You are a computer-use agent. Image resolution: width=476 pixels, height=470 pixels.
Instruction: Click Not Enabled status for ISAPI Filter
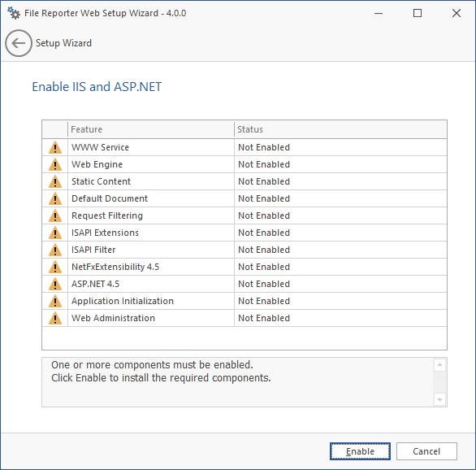click(x=264, y=250)
